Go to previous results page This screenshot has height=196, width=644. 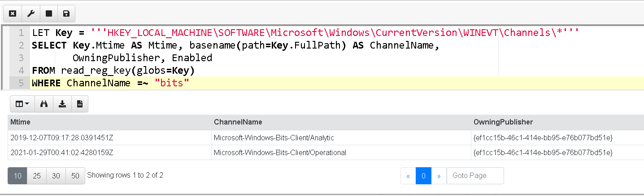click(408, 176)
